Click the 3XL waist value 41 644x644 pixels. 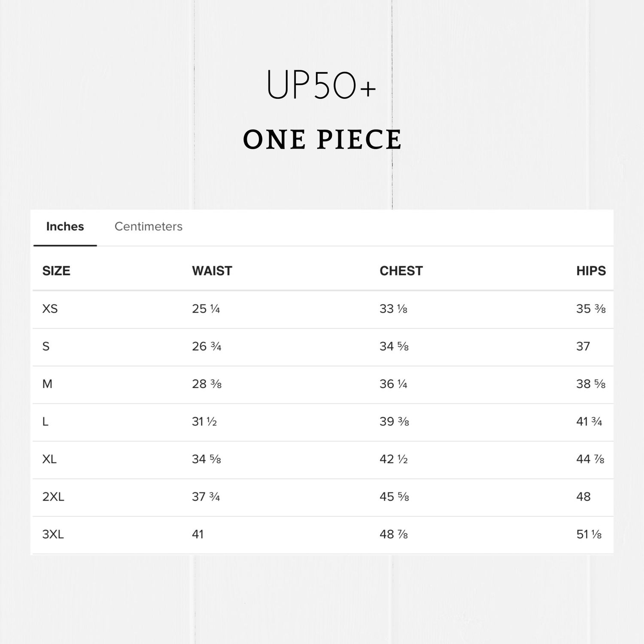pos(197,535)
